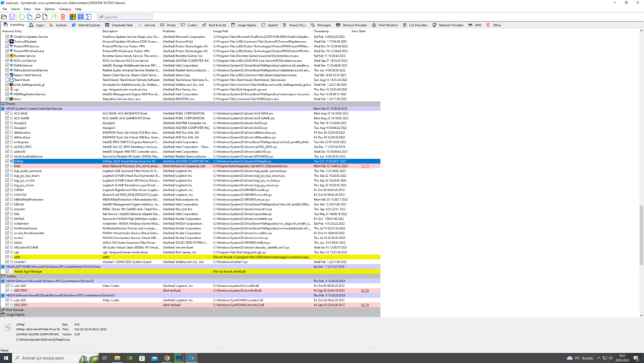Select the Font Drivers registry key row
The width and height of the screenshot is (644, 363).
click(190, 267)
